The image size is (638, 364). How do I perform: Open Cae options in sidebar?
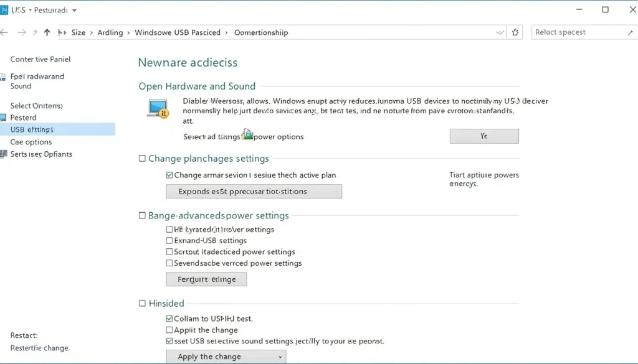click(x=31, y=142)
